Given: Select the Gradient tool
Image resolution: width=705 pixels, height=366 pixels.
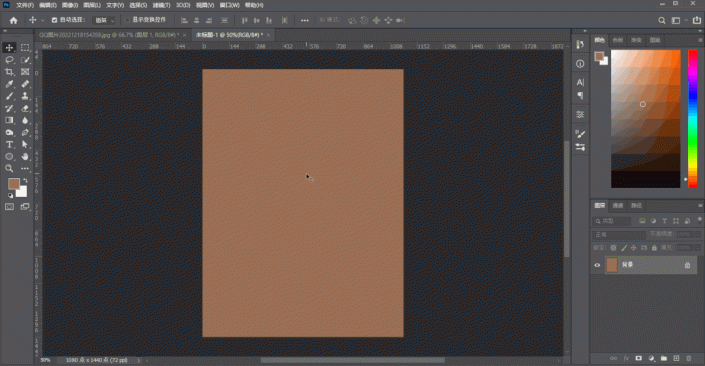Looking at the screenshot, I should click(x=9, y=121).
